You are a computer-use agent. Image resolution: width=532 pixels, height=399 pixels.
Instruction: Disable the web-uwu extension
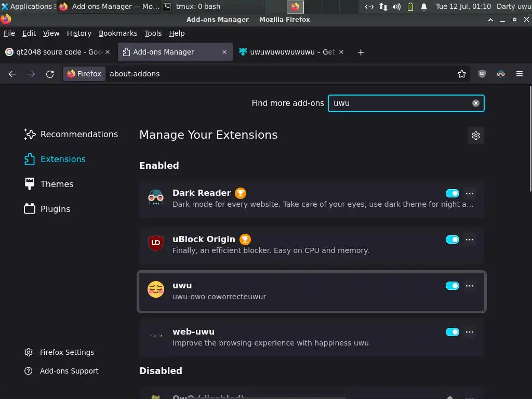453,332
